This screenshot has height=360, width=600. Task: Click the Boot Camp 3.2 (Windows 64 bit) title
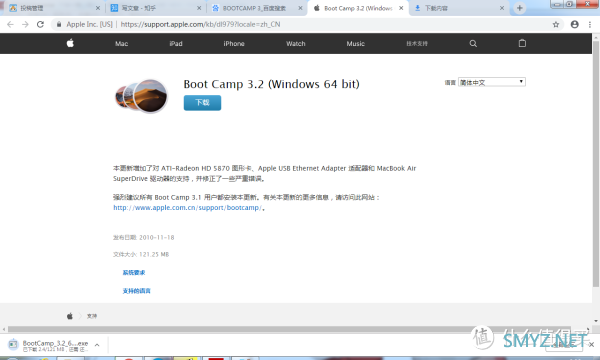(x=271, y=84)
